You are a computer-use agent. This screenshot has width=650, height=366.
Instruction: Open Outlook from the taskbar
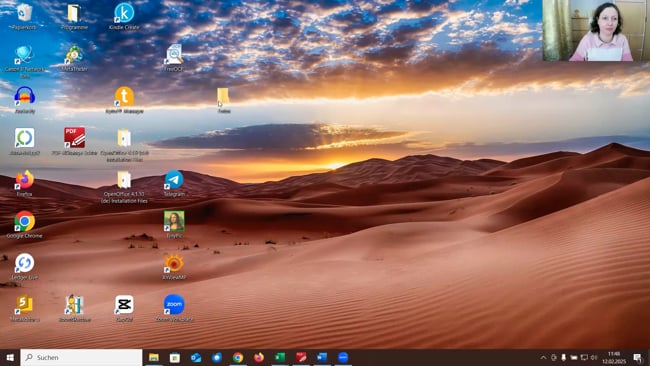[x=196, y=357]
